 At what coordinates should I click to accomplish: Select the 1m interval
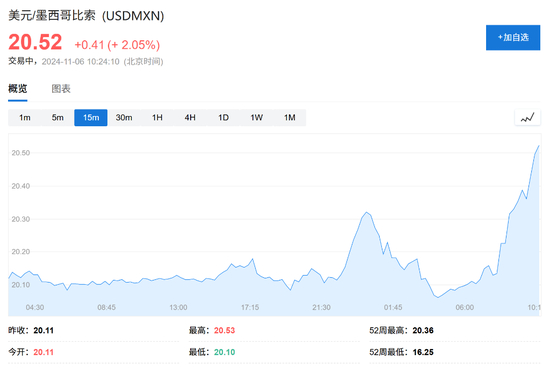click(25, 118)
